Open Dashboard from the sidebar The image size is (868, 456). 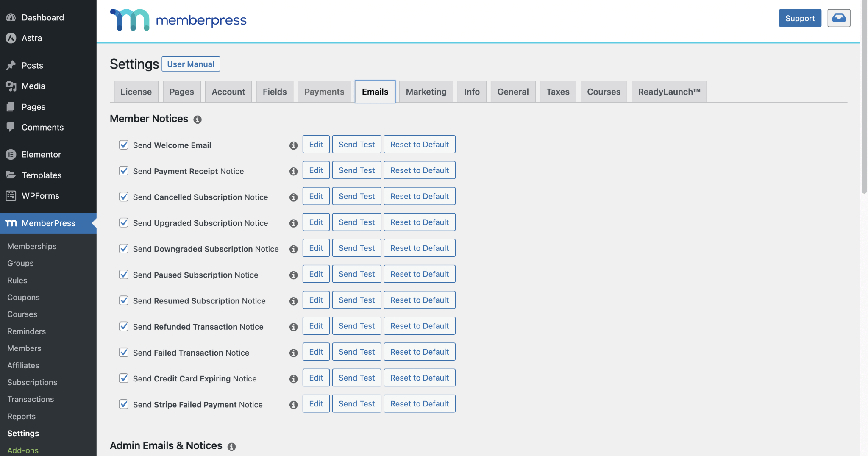[x=48, y=17]
